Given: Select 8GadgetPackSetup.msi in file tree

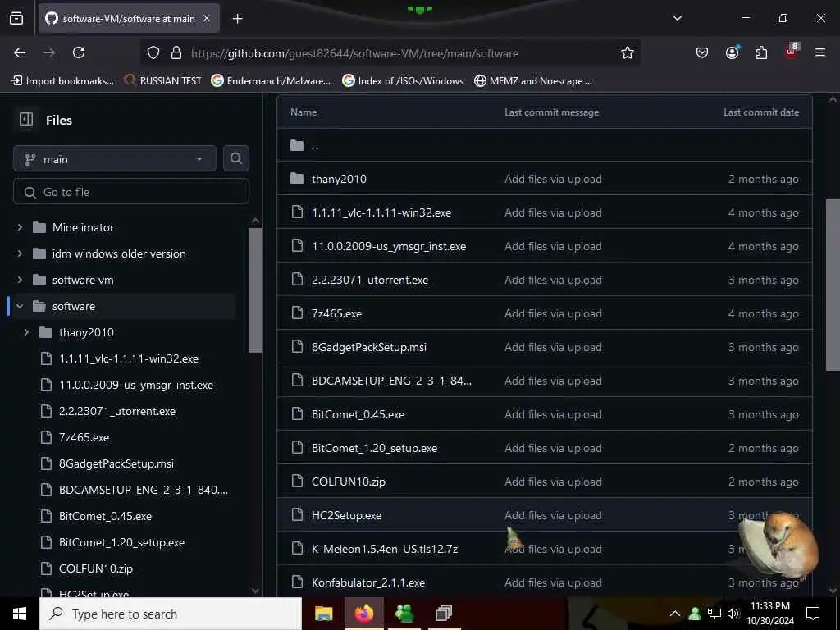Looking at the screenshot, I should [116, 463].
